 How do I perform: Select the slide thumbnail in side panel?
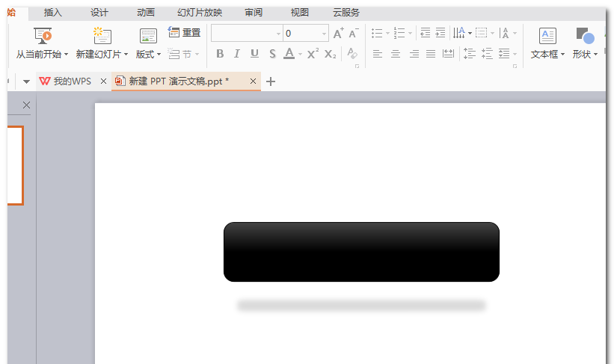pos(15,166)
